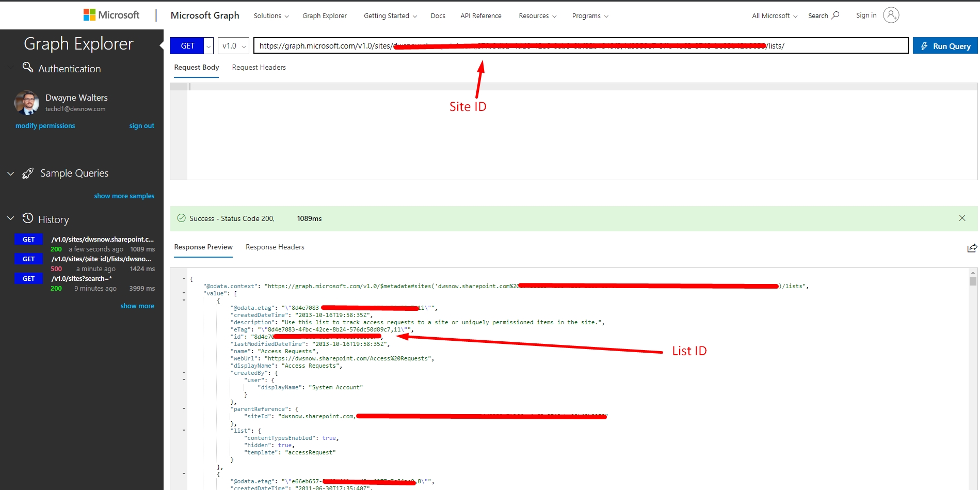The image size is (980, 490).
Task: Click show more under History
Action: (x=138, y=306)
